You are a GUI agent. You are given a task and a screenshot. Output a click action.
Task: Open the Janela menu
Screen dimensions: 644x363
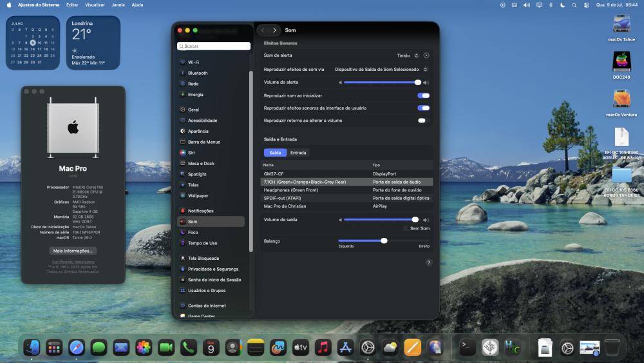pyautogui.click(x=118, y=5)
